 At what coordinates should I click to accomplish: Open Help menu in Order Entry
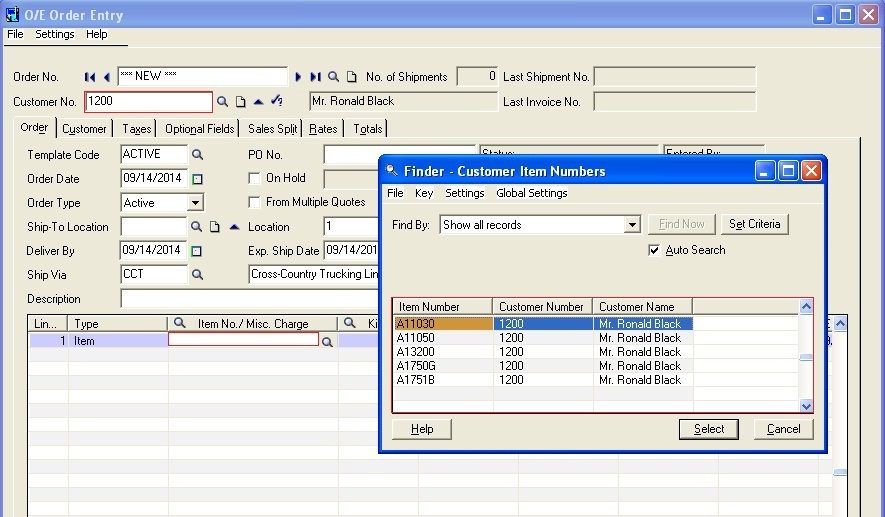(x=97, y=34)
